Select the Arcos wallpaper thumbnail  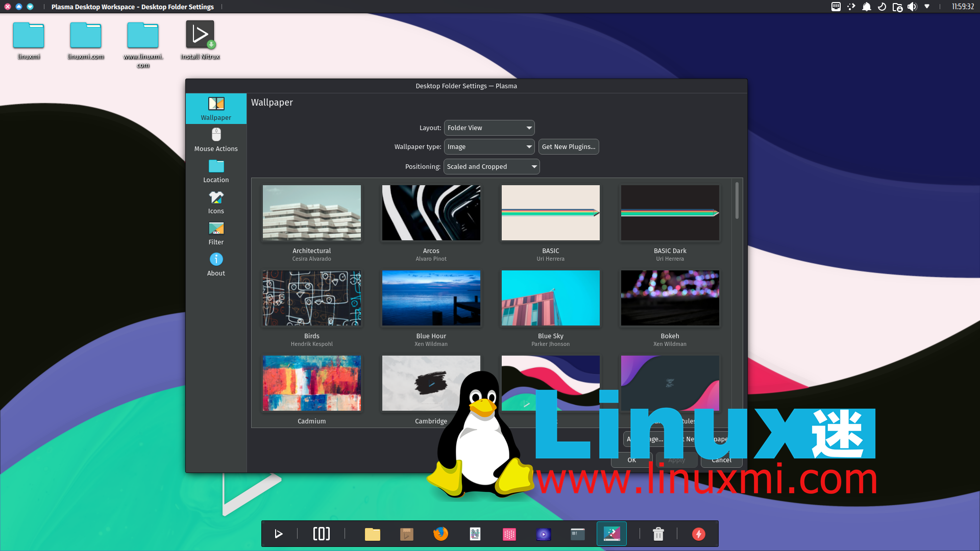click(431, 213)
